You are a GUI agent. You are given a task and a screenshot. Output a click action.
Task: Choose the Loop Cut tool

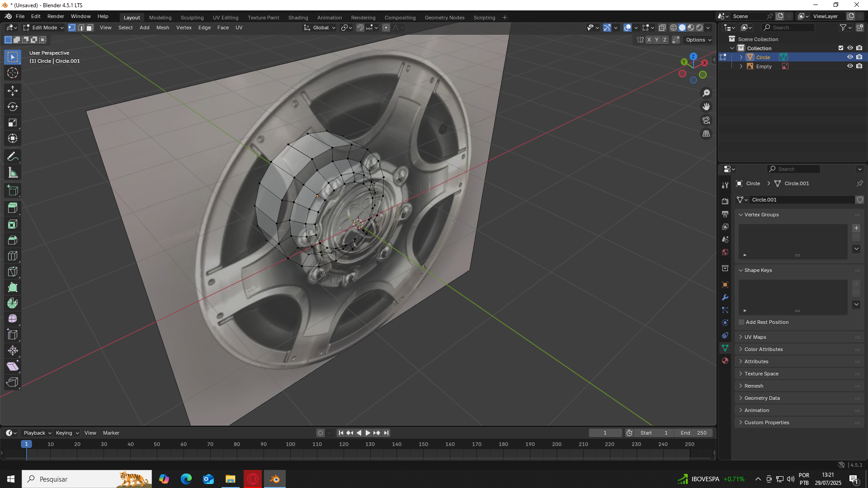click(x=13, y=256)
